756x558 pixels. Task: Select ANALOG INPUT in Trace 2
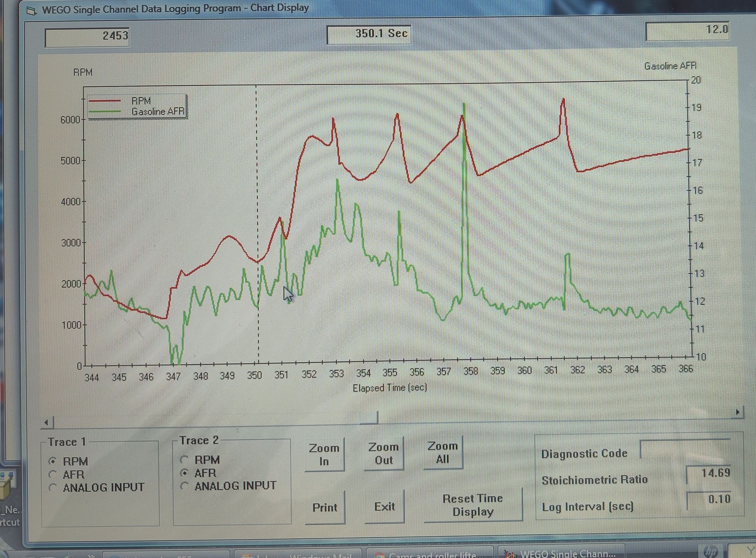click(184, 486)
